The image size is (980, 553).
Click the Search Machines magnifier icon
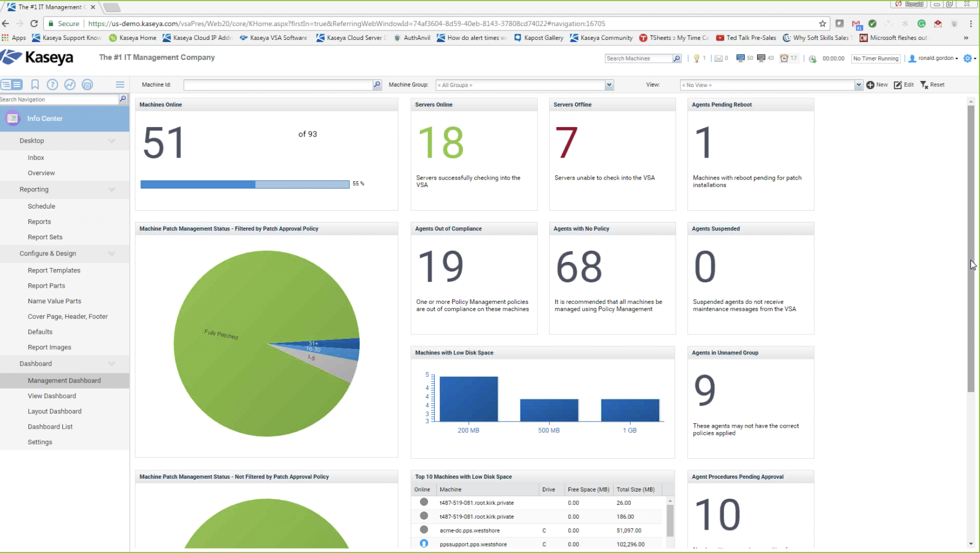[677, 58]
